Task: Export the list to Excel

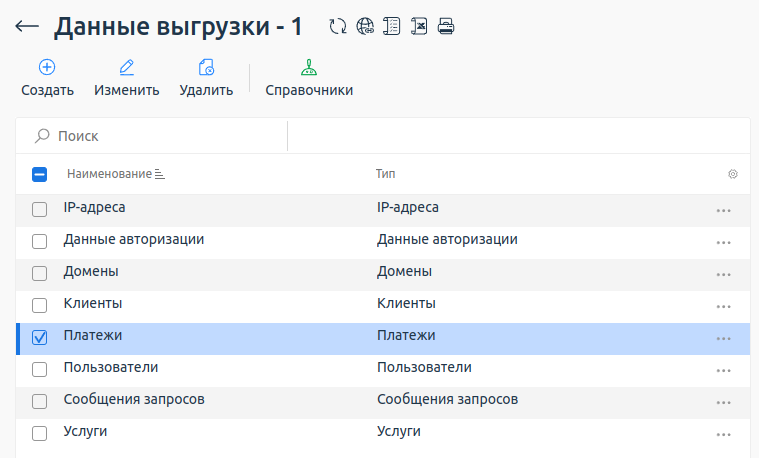Action: pos(419,27)
